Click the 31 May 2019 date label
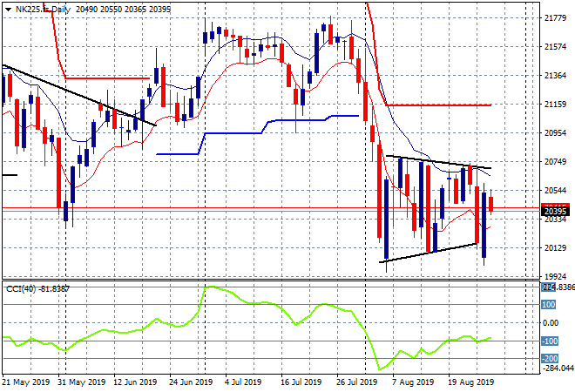This screenshot has height=392, width=575. tap(81, 382)
